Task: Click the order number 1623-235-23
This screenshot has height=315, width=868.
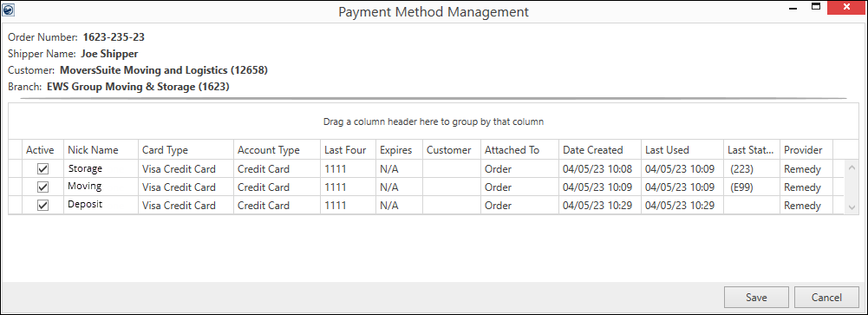Action: (x=114, y=37)
